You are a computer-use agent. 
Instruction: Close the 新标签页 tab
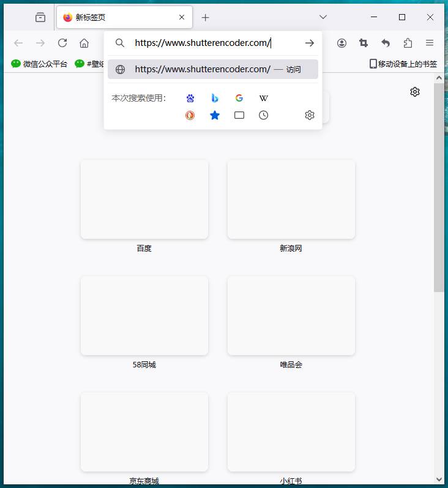click(x=182, y=17)
